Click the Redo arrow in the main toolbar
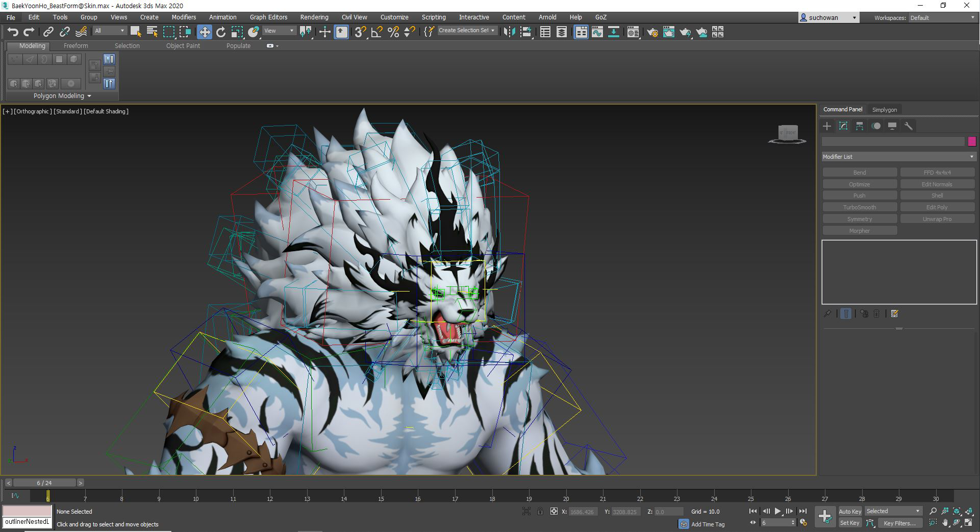980x532 pixels. pyautogui.click(x=29, y=32)
